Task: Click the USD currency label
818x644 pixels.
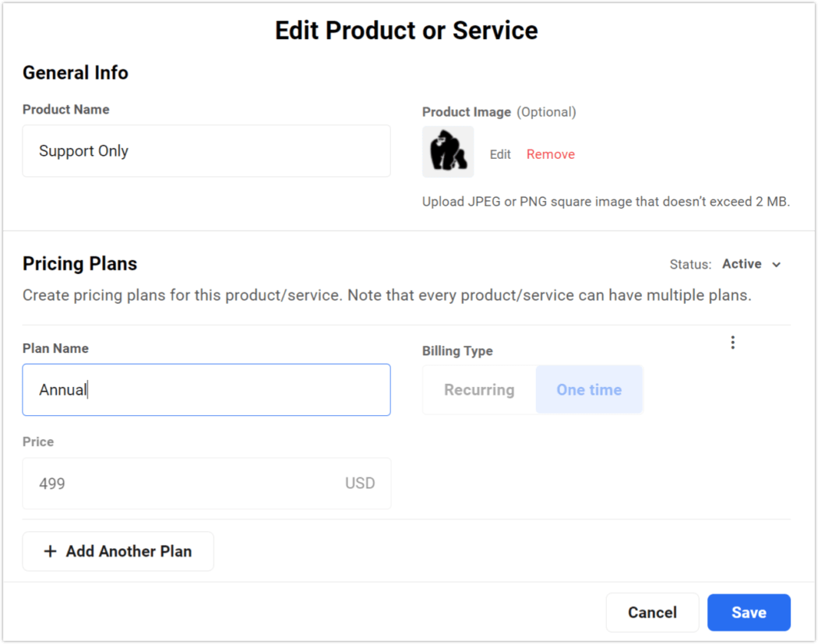Action: [359, 483]
